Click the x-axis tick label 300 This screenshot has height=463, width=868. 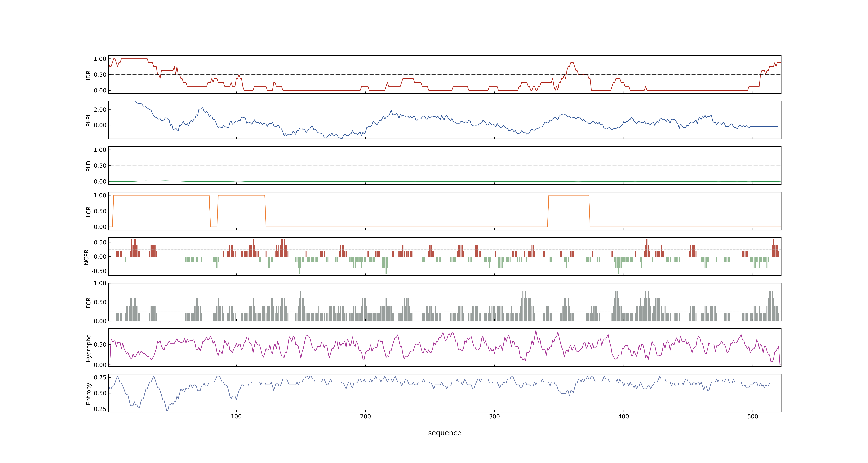click(494, 416)
